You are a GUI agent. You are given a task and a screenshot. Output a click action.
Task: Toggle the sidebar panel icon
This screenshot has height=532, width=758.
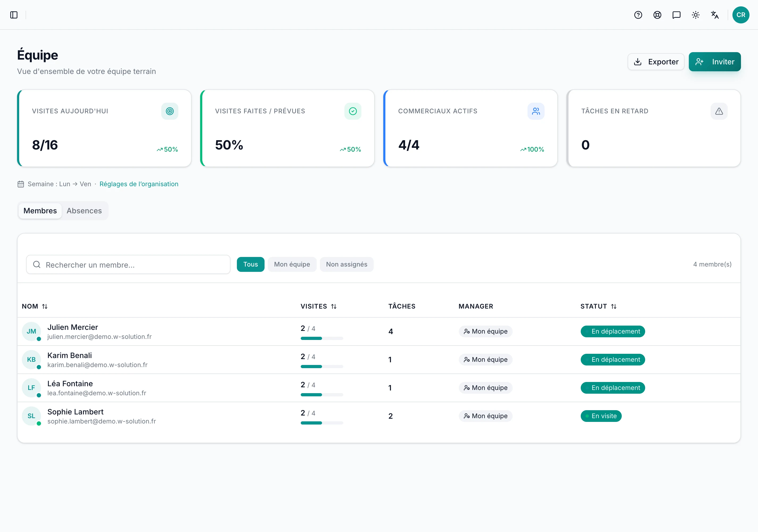pos(14,15)
